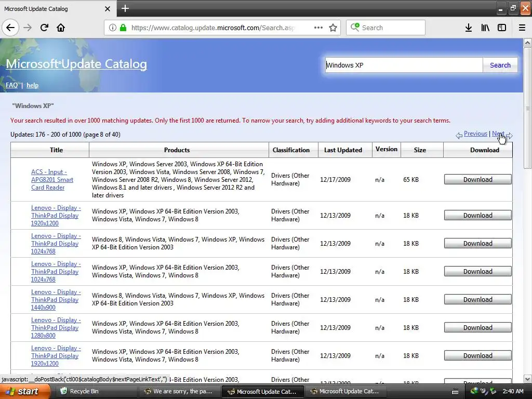Image resolution: width=532 pixels, height=399 pixels.
Task: Download the ACS APG8201 Smart Card Reader driver
Action: tap(478, 179)
